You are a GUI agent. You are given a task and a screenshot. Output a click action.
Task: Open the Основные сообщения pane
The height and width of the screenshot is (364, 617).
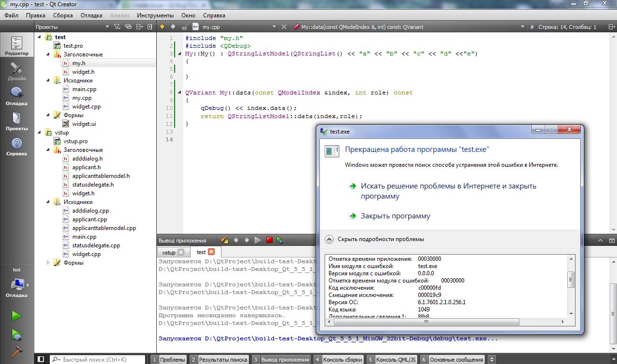tap(452, 359)
